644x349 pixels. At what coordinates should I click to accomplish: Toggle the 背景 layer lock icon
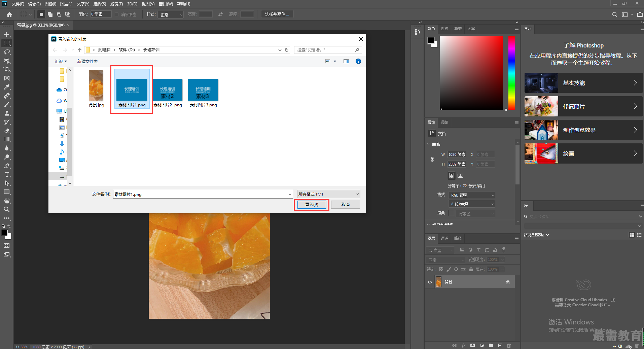pos(508,282)
